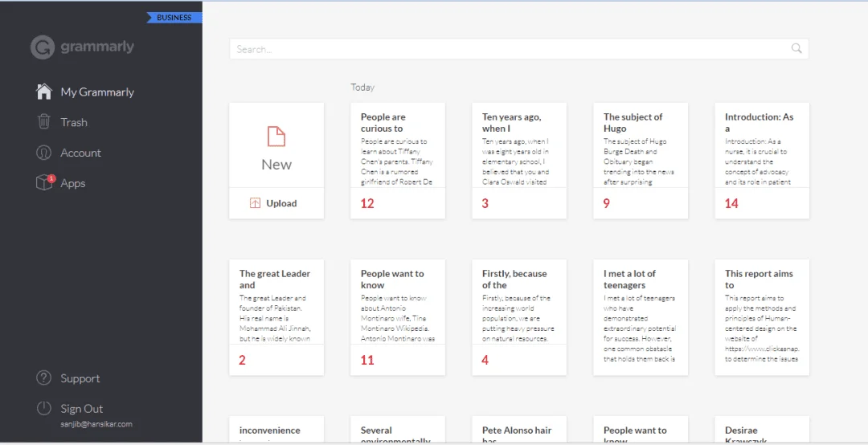The width and height of the screenshot is (868, 445).
Task: Open the 'Desirae Krawczyk' document card
Action: click(762, 430)
